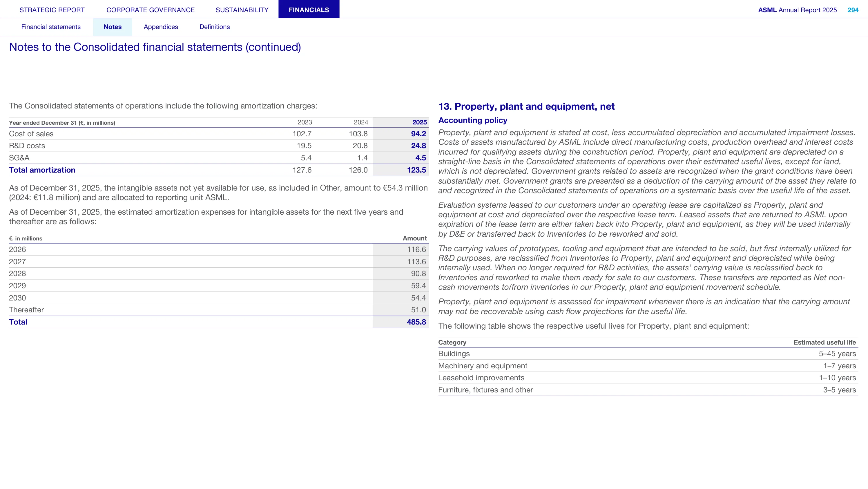The width and height of the screenshot is (868, 489).
Task: Select the Thereafter row in amortization table
Action: pos(219,310)
